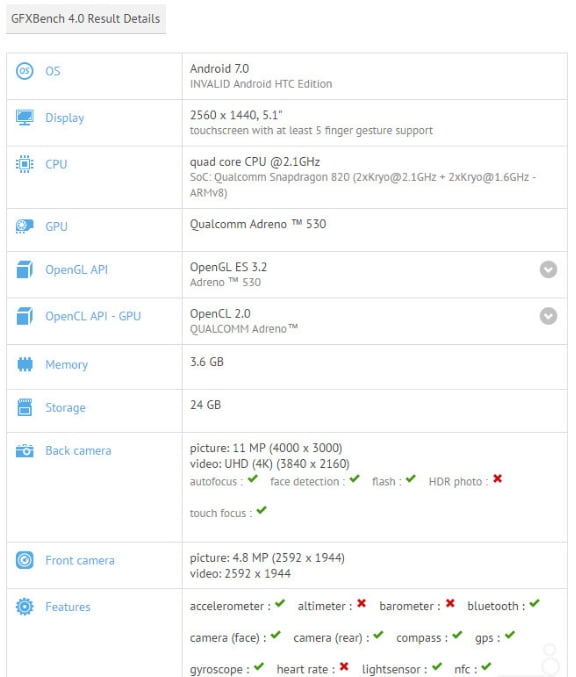The height and width of the screenshot is (677, 576).
Task: Select GFXBench 4.0 Result Details tab
Action: [x=85, y=19]
